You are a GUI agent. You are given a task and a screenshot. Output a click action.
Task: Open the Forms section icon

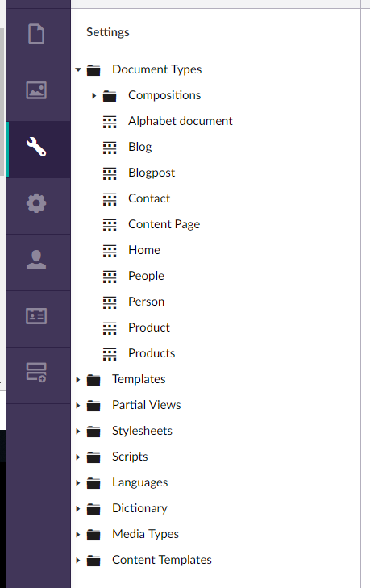[x=36, y=373]
